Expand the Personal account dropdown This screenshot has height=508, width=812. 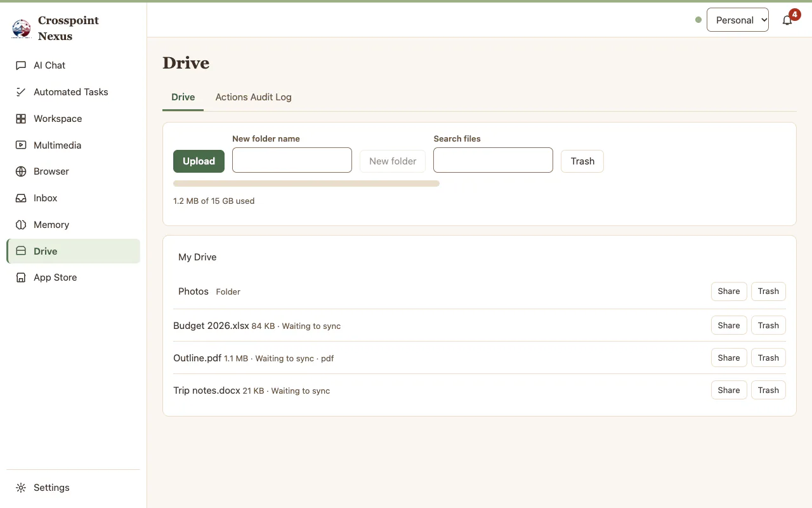[738, 20]
